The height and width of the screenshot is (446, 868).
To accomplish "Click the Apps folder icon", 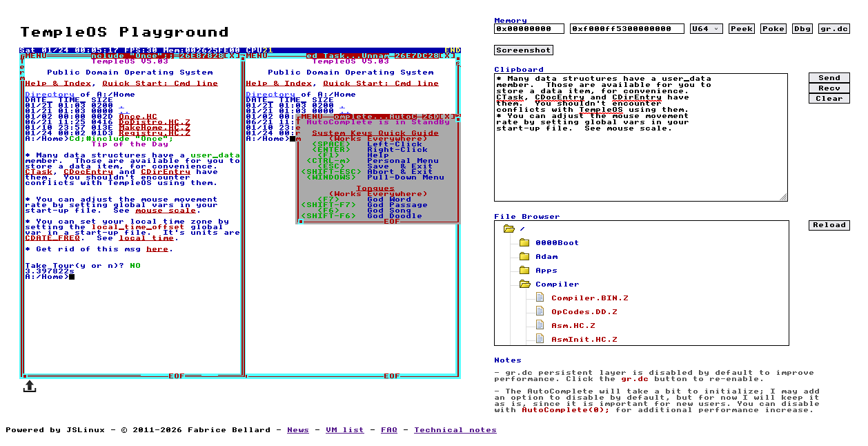I will (x=524, y=270).
